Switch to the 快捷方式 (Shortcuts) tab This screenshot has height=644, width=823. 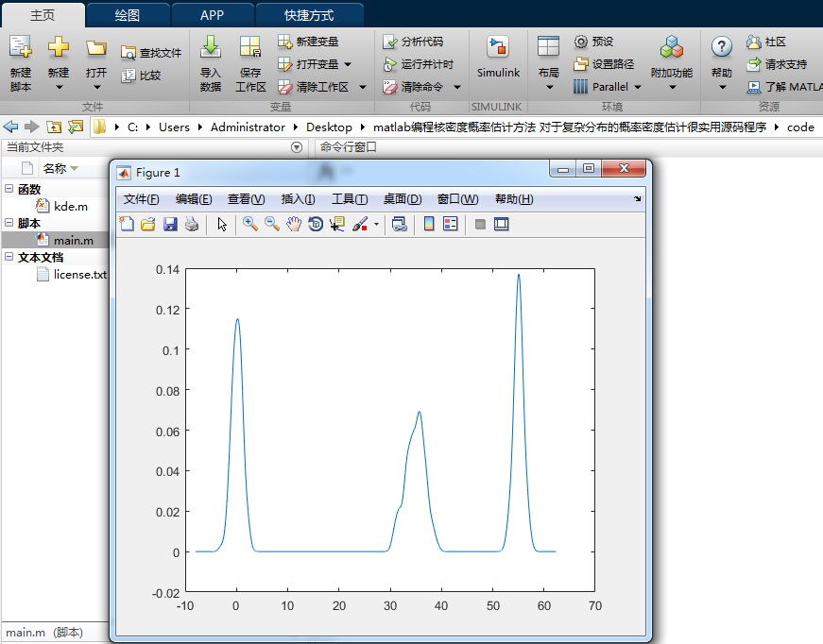[309, 15]
